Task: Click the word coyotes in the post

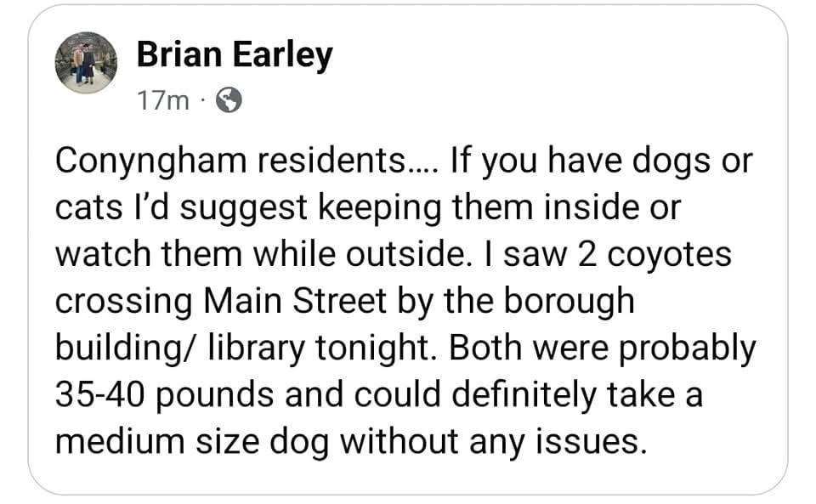Action: 669,256
